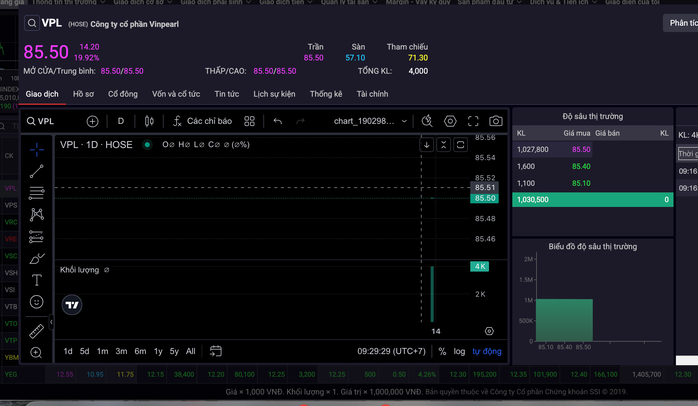Add symbol to compare with plus icon

coord(93,121)
